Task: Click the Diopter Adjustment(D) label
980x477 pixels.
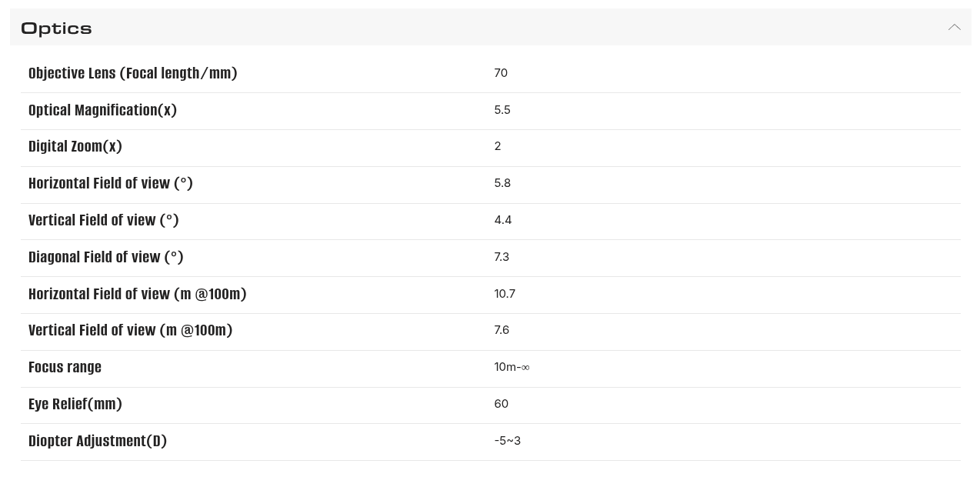Action: click(97, 441)
